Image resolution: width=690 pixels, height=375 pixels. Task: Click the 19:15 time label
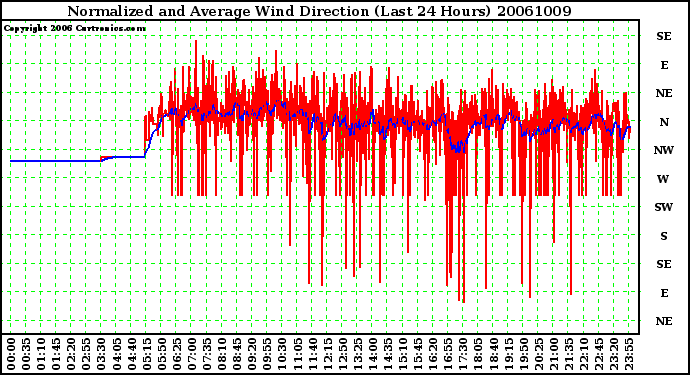(508, 354)
